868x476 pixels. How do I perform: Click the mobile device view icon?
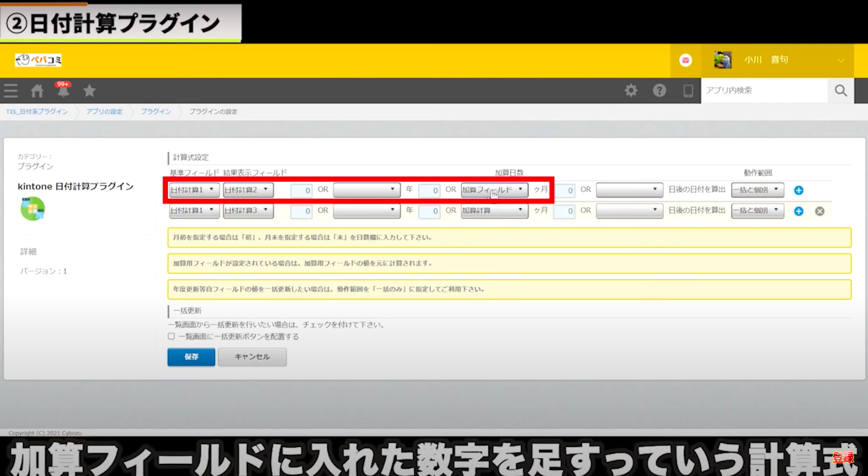point(688,90)
